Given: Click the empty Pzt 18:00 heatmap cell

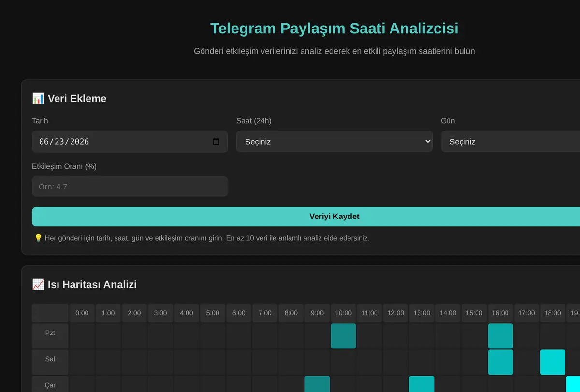Looking at the screenshot, I should point(552,336).
